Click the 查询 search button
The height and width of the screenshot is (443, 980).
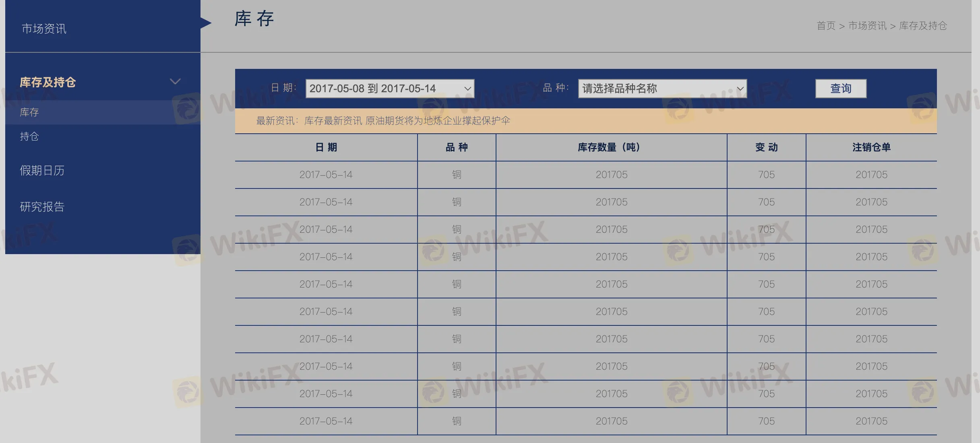point(841,89)
